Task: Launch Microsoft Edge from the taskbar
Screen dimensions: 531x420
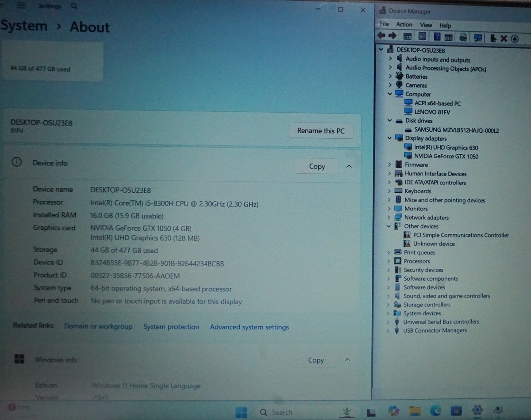Action: click(x=435, y=412)
